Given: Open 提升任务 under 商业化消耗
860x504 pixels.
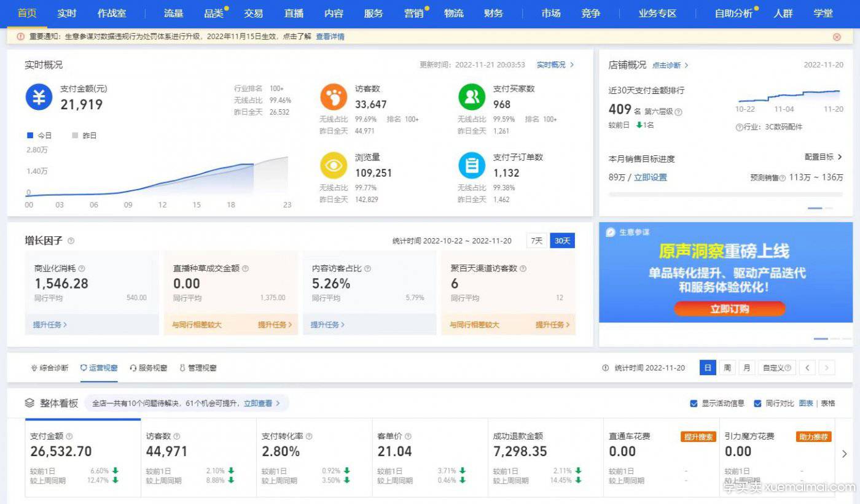Looking at the screenshot, I should click(50, 324).
